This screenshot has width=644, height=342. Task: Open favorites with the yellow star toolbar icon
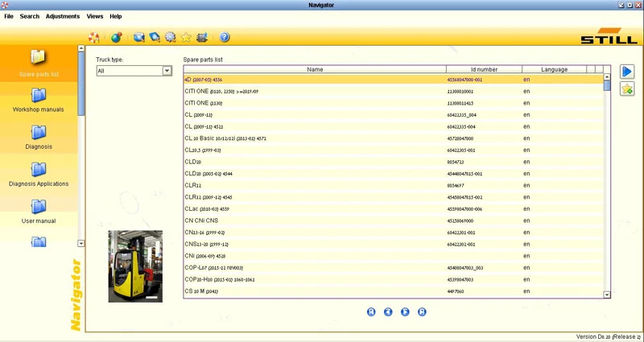pos(186,37)
